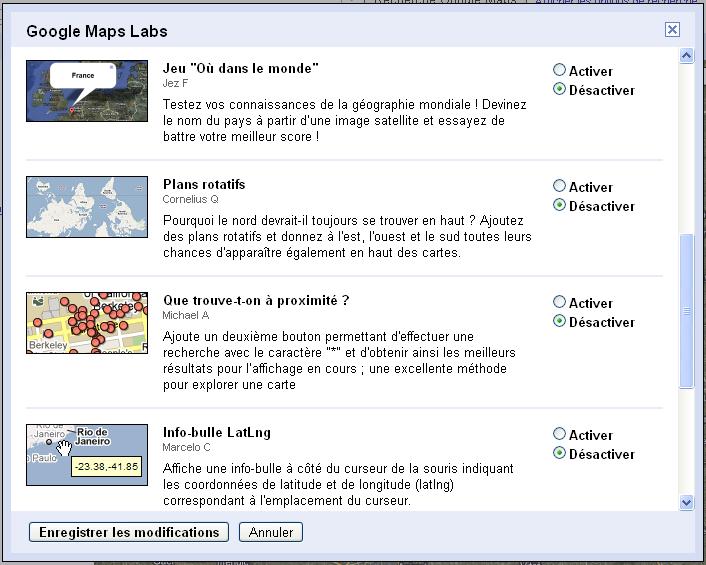Click the Berkeley red markers thumbnail
This screenshot has width=706, height=565.
(87, 323)
